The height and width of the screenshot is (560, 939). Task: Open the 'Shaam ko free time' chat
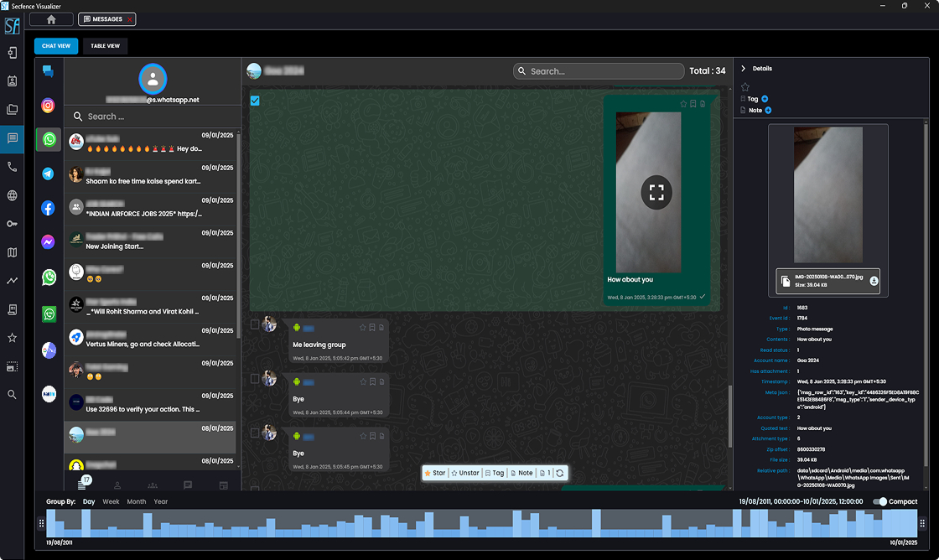point(150,176)
